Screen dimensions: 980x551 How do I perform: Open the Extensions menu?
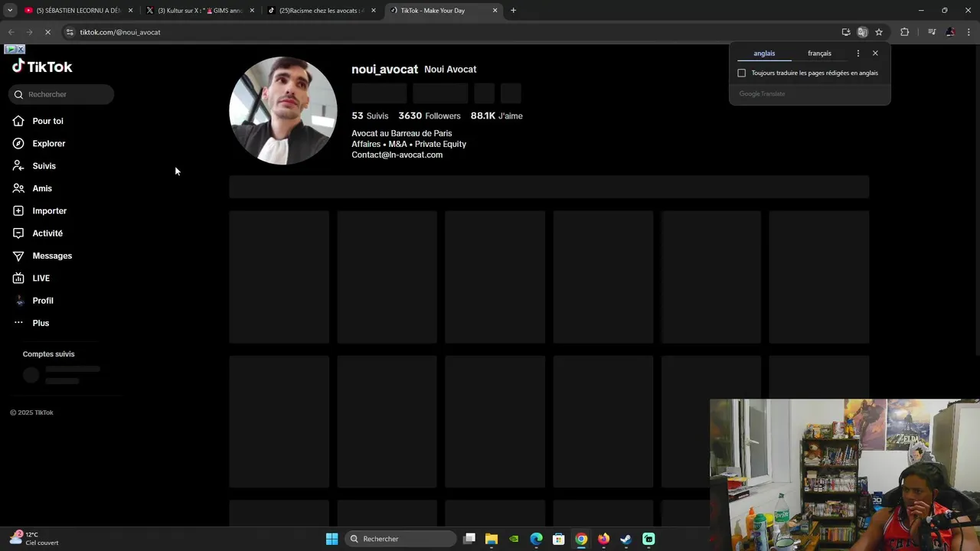click(904, 32)
